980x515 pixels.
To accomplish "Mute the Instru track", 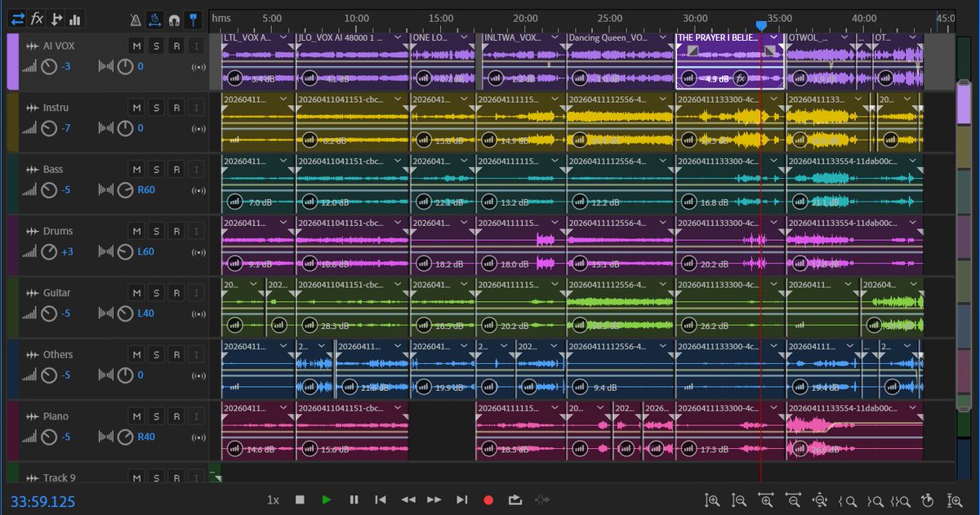I will [136, 108].
